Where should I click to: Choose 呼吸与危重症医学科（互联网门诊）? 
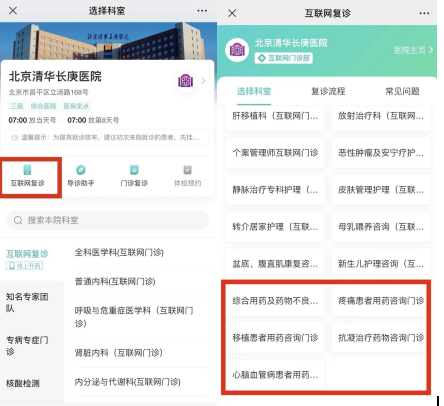(x=134, y=317)
